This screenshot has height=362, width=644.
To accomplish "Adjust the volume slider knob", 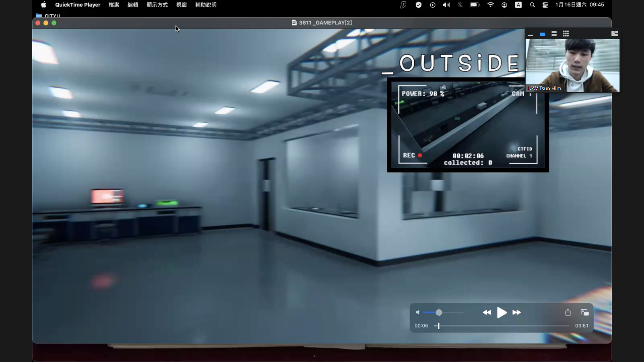I will click(x=439, y=312).
